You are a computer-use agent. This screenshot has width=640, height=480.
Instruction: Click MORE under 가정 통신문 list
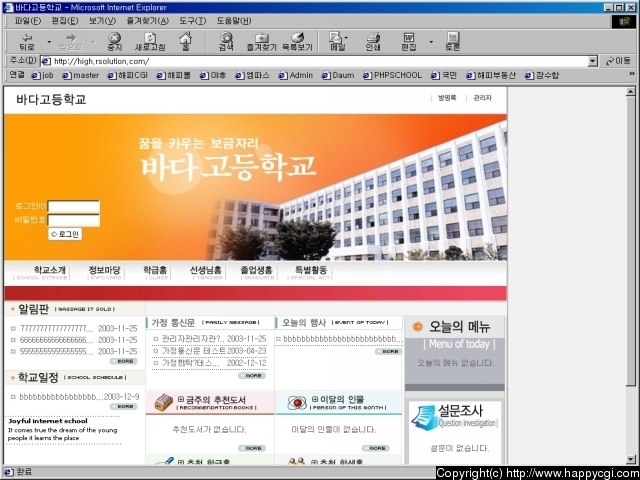252,376
